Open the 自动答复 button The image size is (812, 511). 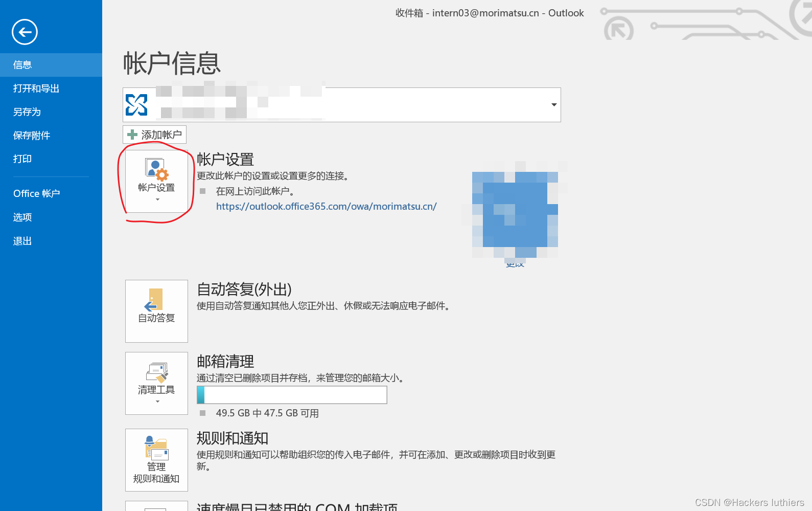156,311
